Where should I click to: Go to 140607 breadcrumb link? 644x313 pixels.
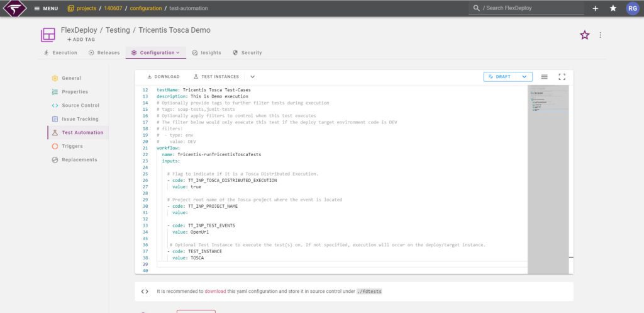(x=113, y=8)
